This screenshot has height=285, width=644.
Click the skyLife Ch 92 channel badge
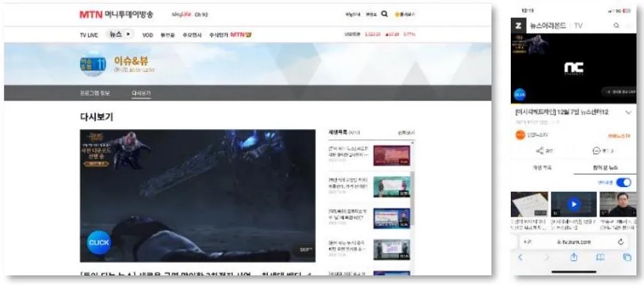click(190, 14)
